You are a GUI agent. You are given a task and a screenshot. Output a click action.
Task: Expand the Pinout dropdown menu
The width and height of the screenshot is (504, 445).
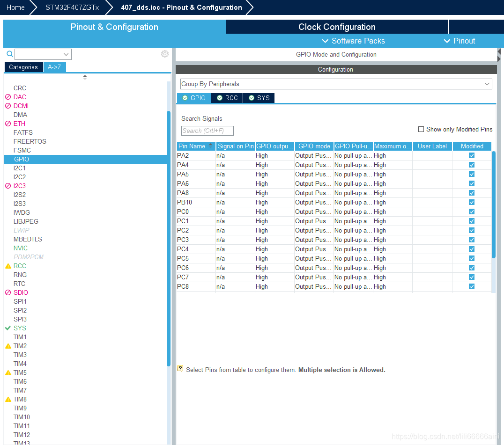point(460,41)
